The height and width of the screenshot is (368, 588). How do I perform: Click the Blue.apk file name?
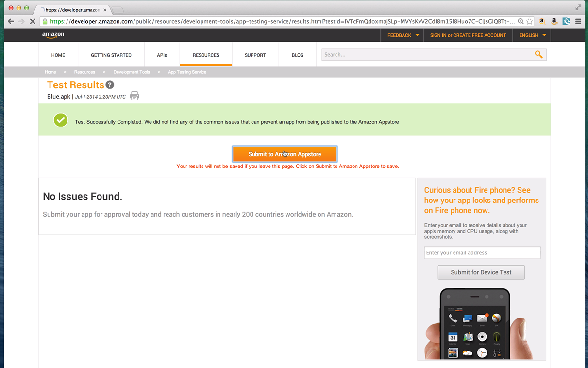tap(59, 96)
